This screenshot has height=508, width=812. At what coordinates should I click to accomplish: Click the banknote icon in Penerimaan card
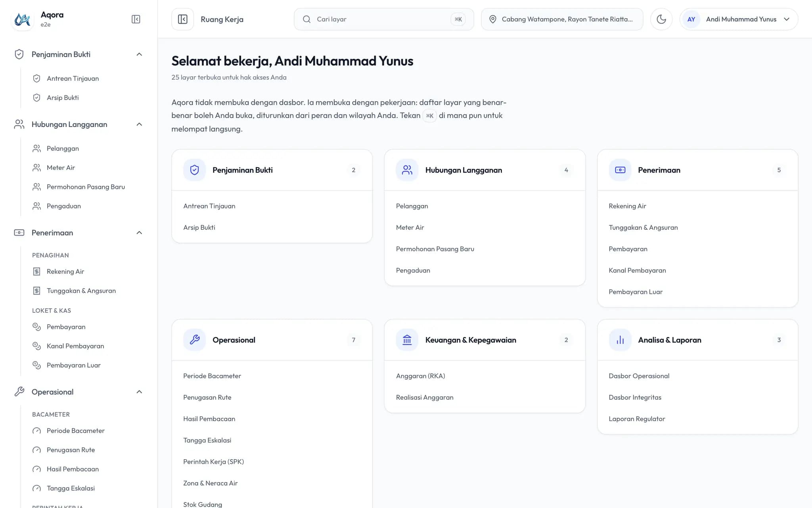point(620,170)
